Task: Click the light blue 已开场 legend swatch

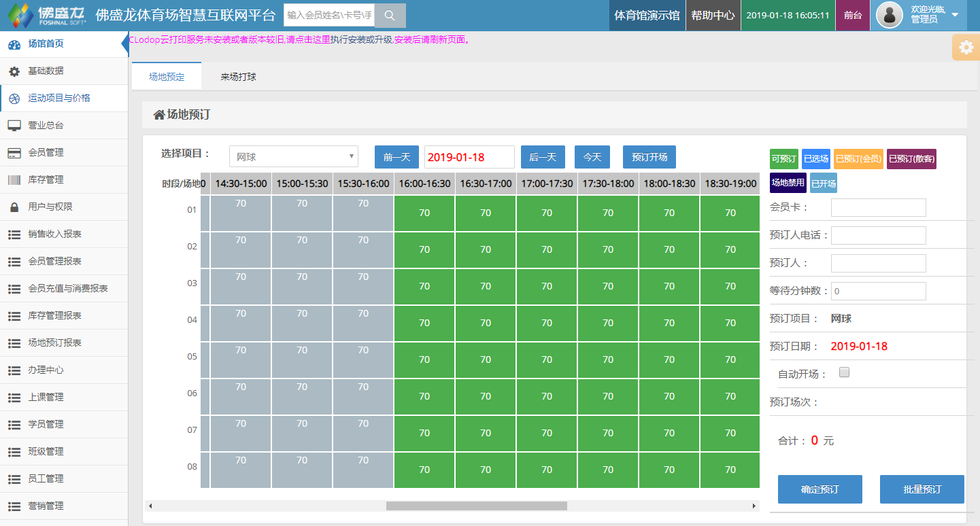Action: point(824,183)
